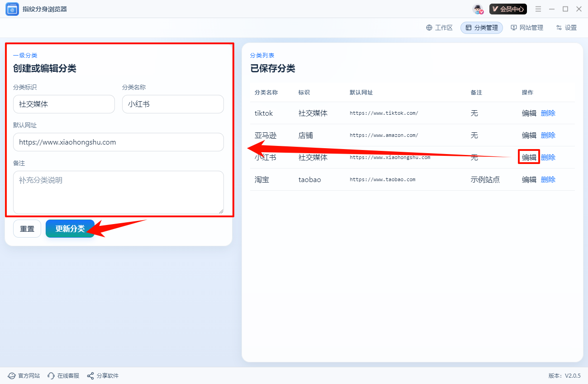Click the 默认网址 column header
This screenshot has height=384, width=588.
tap(361, 92)
